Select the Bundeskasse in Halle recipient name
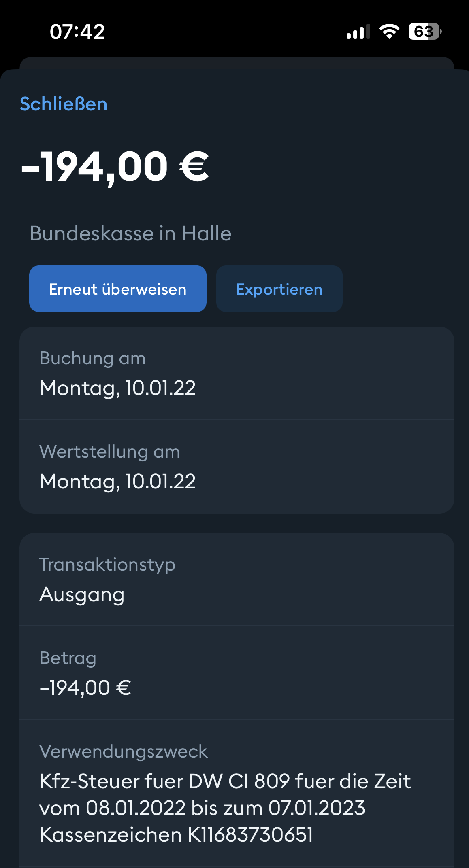This screenshot has height=868, width=469. [x=130, y=233]
